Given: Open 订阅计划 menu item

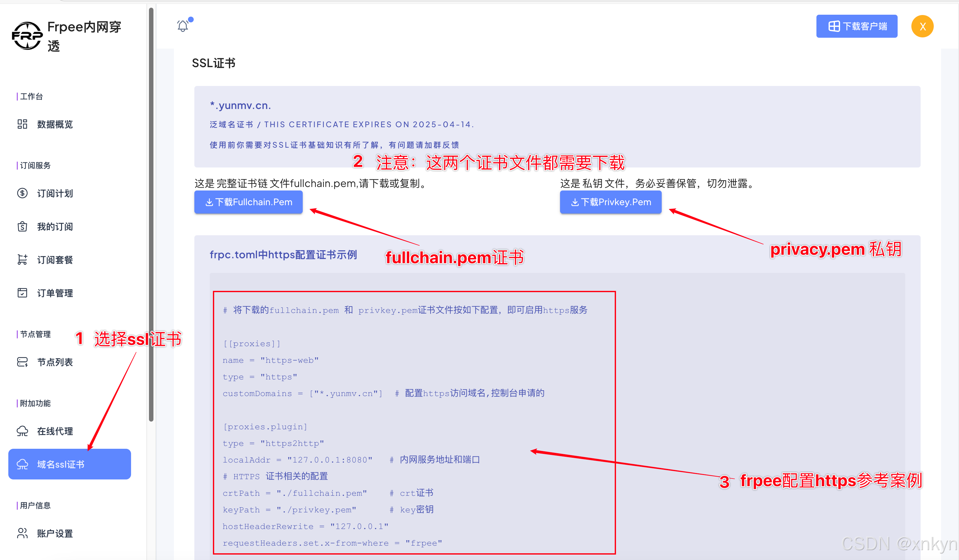Looking at the screenshot, I should click(x=70, y=194).
